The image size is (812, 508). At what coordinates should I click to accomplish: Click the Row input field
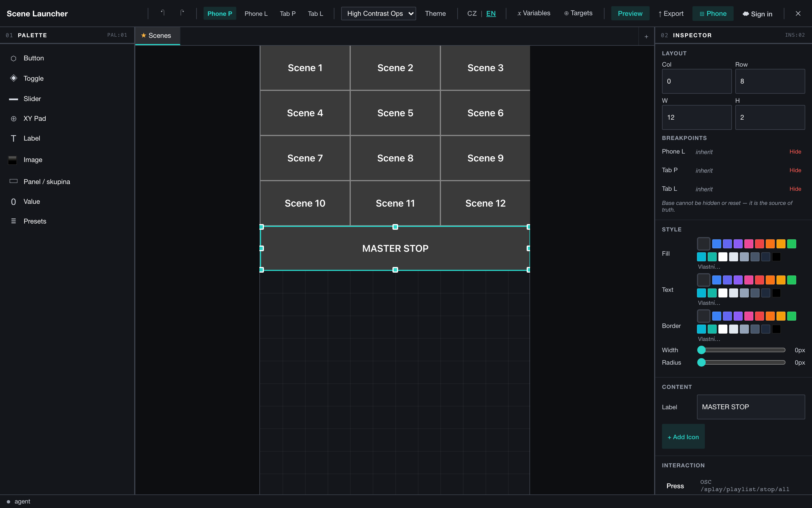(770, 81)
